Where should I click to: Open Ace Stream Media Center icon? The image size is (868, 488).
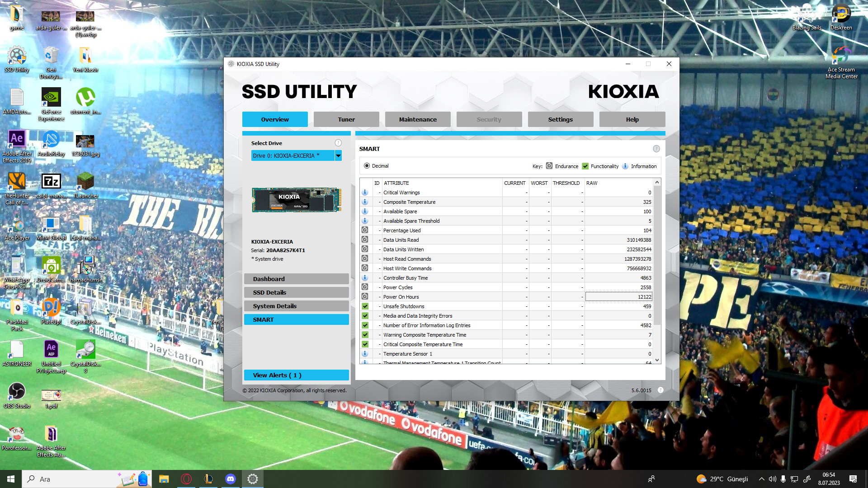(x=841, y=62)
